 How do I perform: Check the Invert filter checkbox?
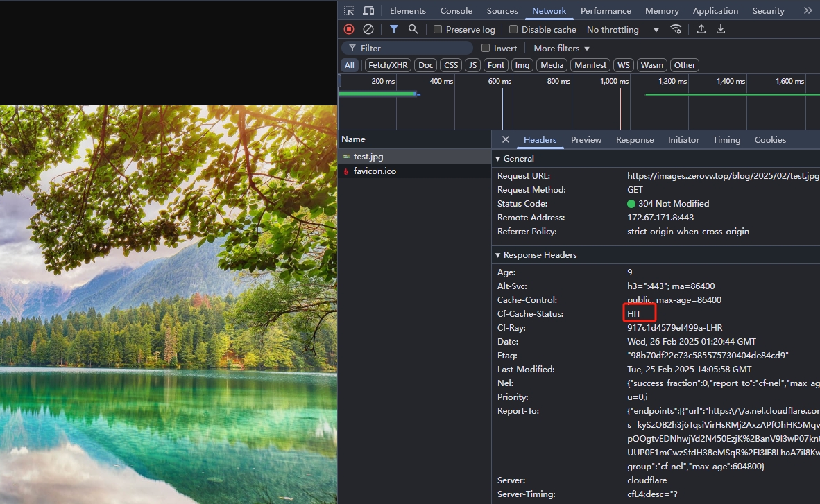[486, 48]
